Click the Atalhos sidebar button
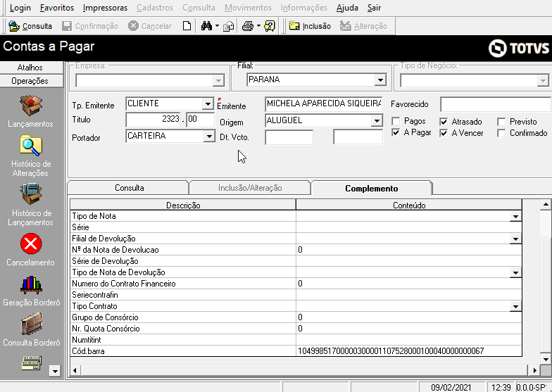This screenshot has width=552, height=392. 31,68
